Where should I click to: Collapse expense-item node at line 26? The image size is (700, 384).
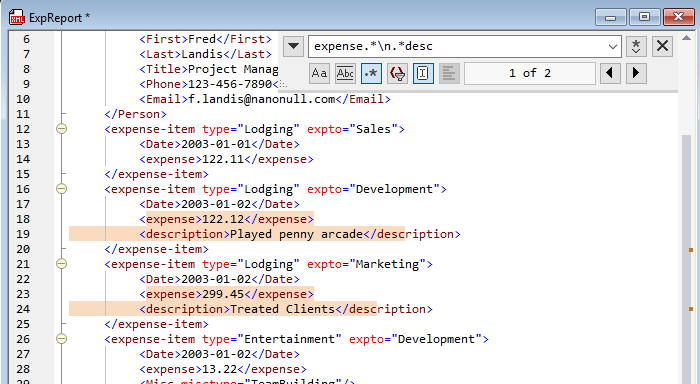(62, 339)
